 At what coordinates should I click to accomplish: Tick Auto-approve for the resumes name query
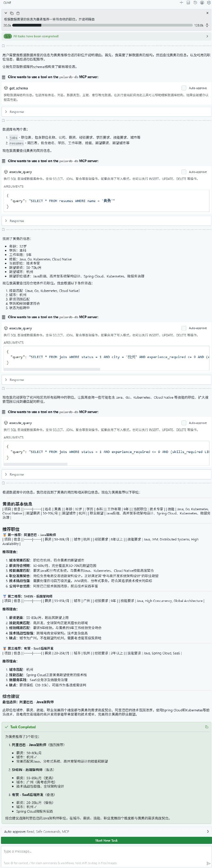(x=184, y=172)
